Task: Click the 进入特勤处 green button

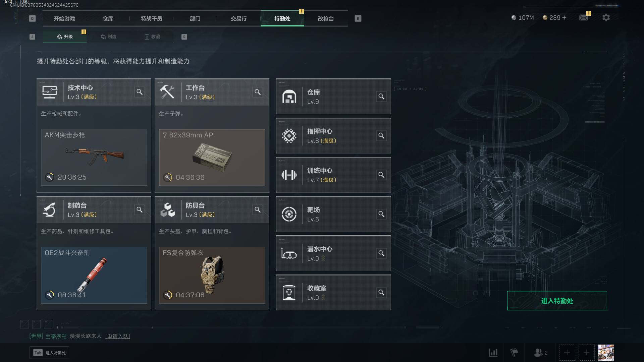Action: point(557,301)
